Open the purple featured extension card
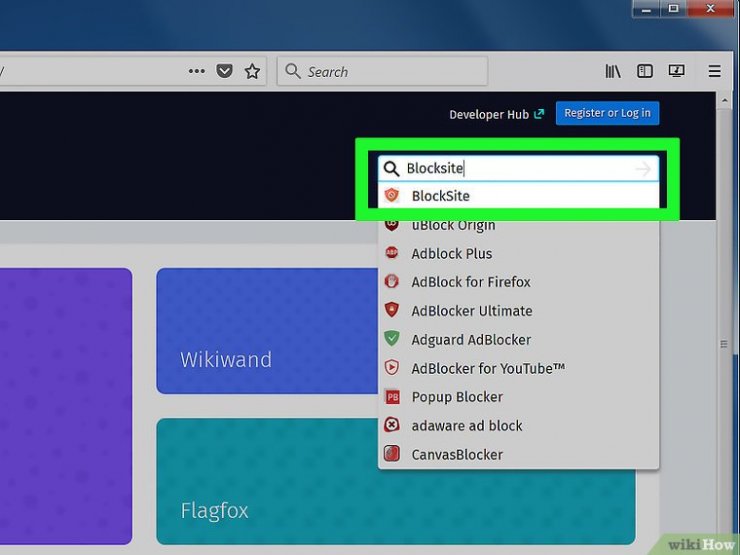Viewport: 740px width, 555px height. (66, 406)
